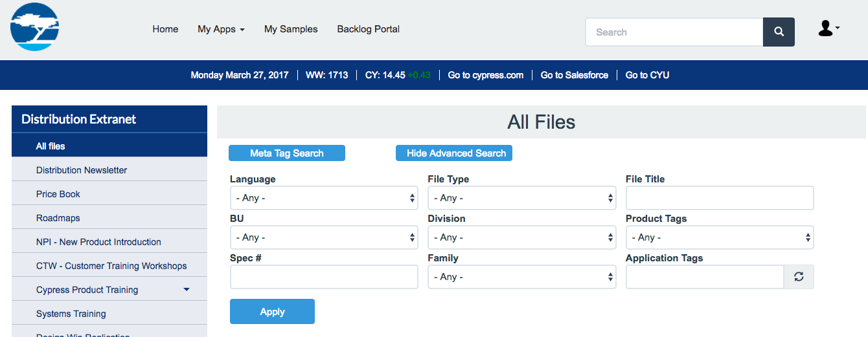Open the File Type dropdown
The image size is (868, 337).
522,198
